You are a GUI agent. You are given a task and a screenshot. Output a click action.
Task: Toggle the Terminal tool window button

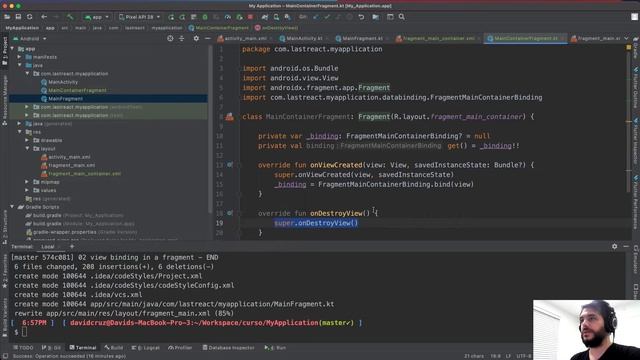[82, 348]
